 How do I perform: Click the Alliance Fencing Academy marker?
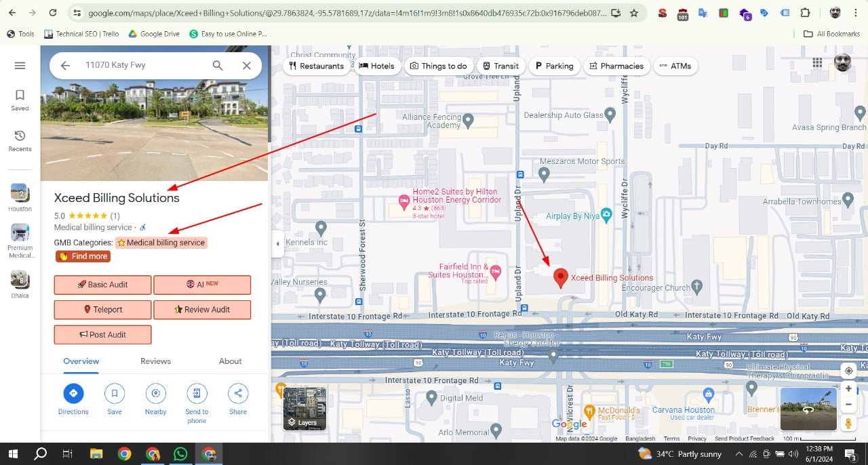(469, 121)
